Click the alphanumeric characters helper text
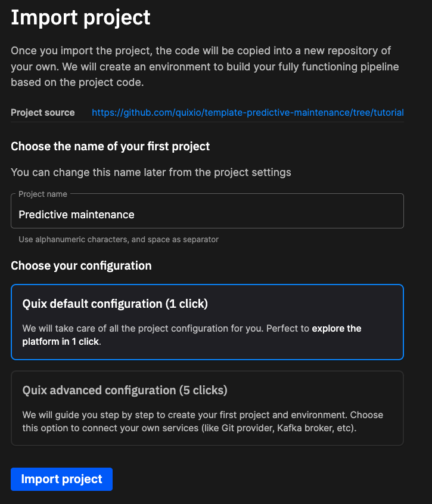This screenshot has width=432, height=504. tap(119, 239)
